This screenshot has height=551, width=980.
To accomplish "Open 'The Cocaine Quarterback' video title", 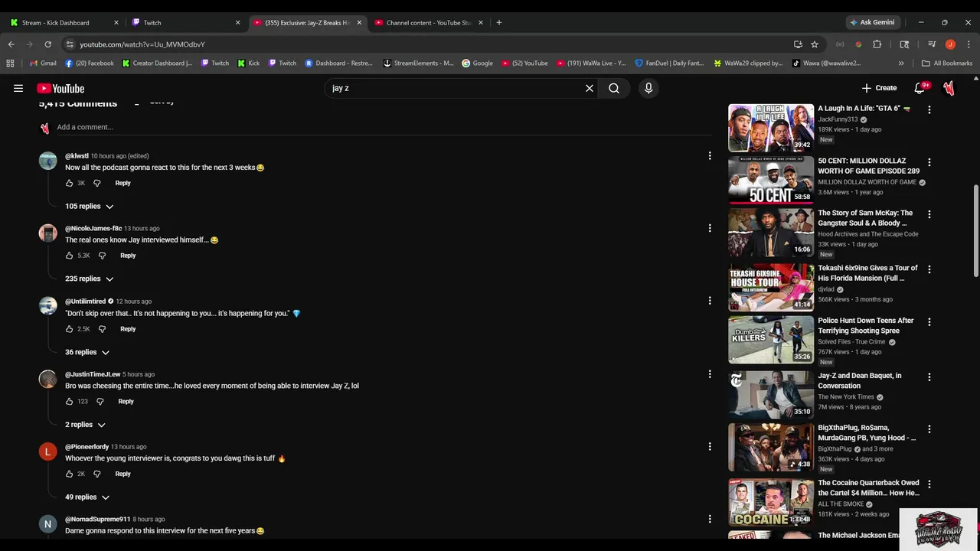I will pos(869,488).
